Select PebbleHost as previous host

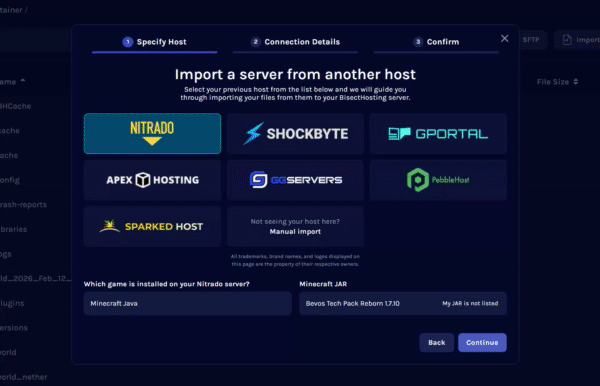438,180
